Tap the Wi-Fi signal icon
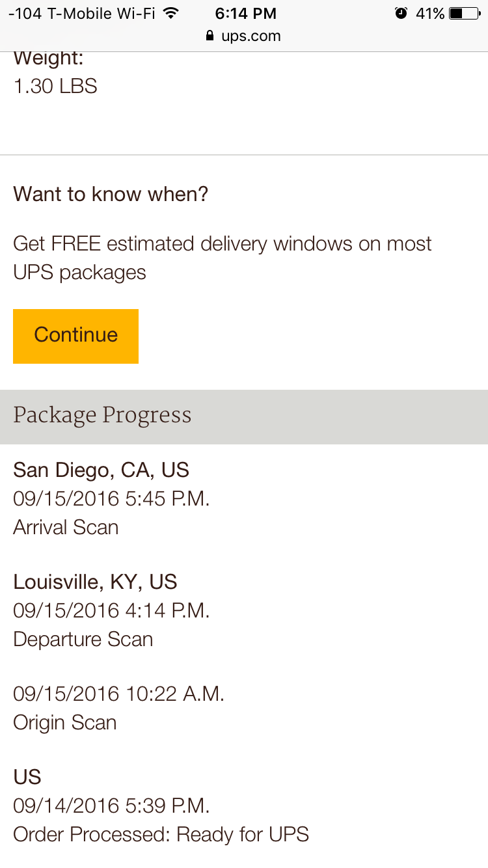Screen dimensions: 488x868 point(171,13)
